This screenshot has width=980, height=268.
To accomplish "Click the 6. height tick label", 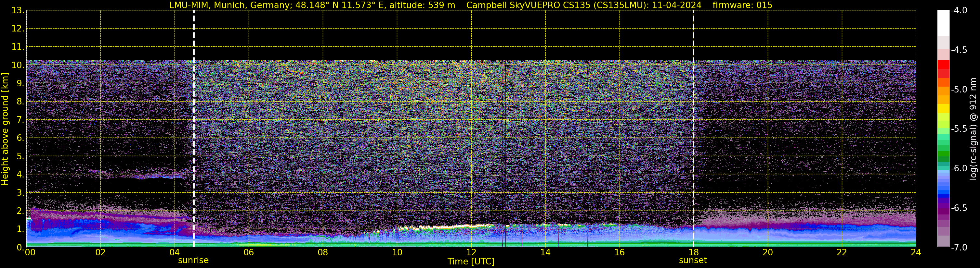I will pyautogui.click(x=20, y=138).
